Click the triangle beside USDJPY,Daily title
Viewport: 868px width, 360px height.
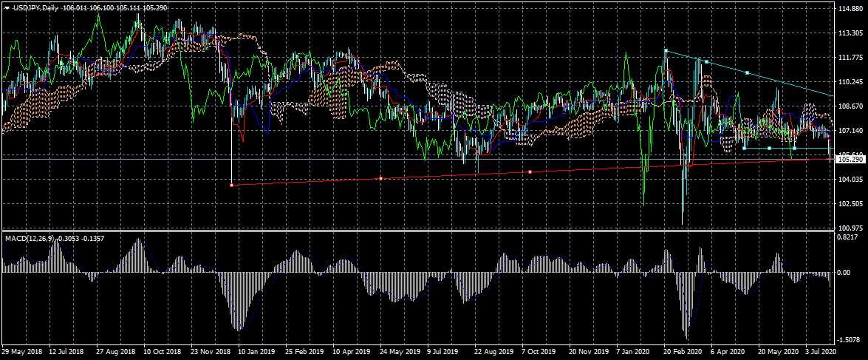7,7
